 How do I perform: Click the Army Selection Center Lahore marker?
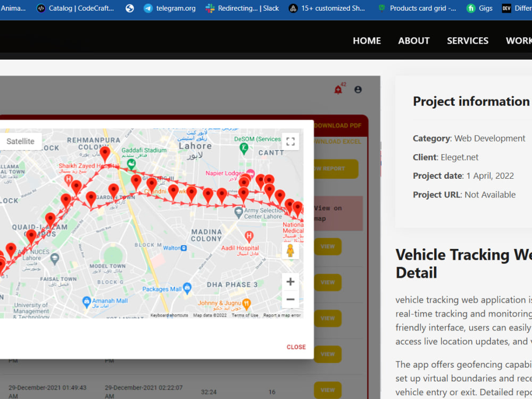pos(238,213)
